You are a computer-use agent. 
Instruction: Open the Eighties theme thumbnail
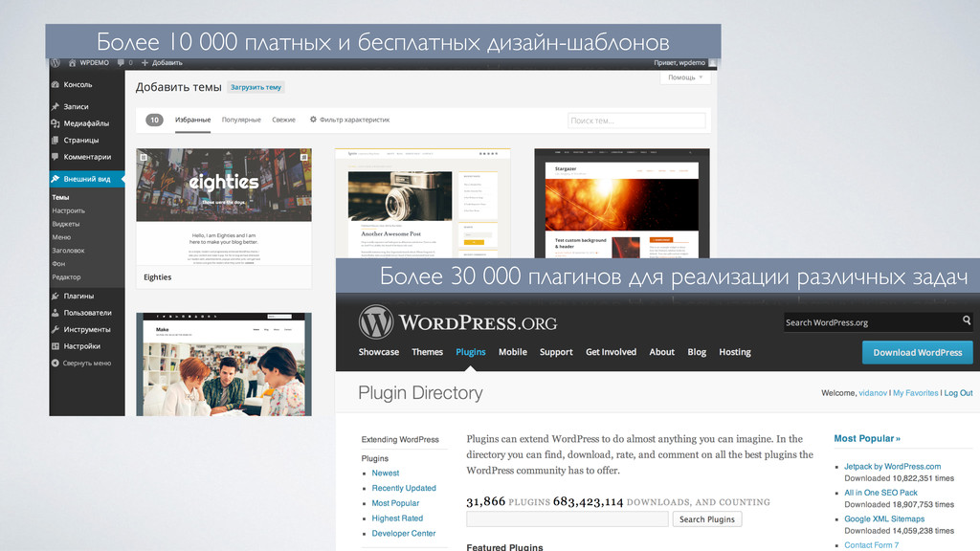point(224,207)
